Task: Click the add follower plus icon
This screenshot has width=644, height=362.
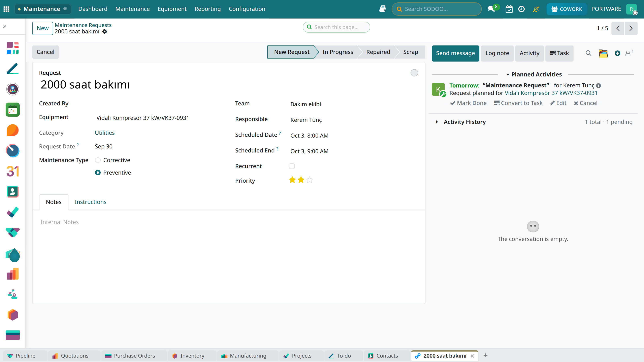Action: 617,53
